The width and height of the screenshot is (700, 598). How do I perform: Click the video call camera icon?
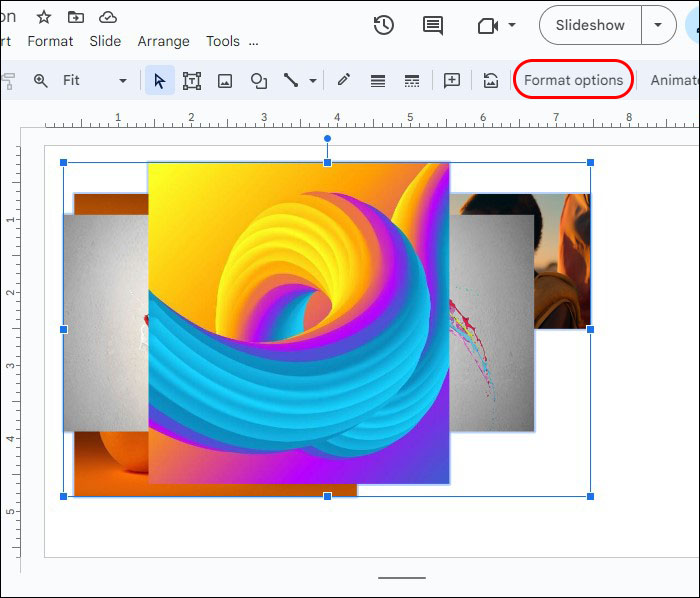pos(488,26)
